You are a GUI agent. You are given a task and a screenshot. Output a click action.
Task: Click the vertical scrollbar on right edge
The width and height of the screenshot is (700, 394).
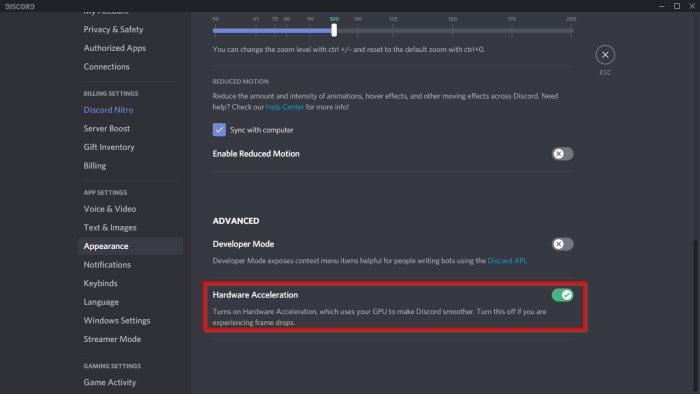click(x=697, y=317)
